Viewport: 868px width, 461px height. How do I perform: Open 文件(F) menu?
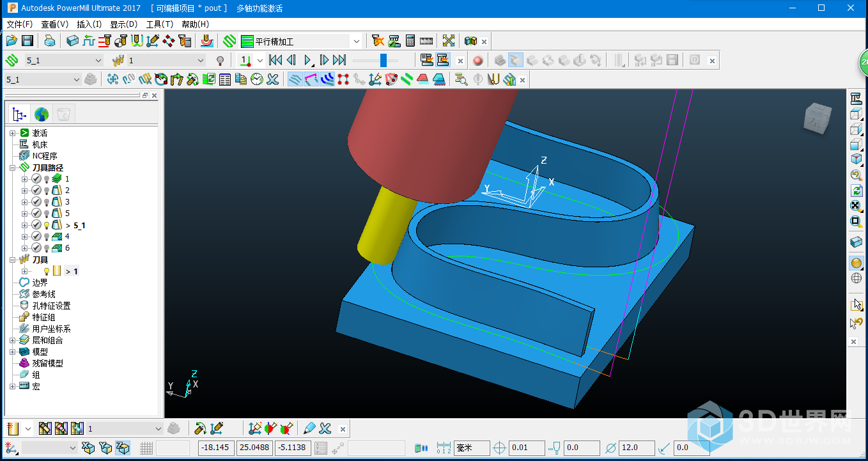[20, 24]
